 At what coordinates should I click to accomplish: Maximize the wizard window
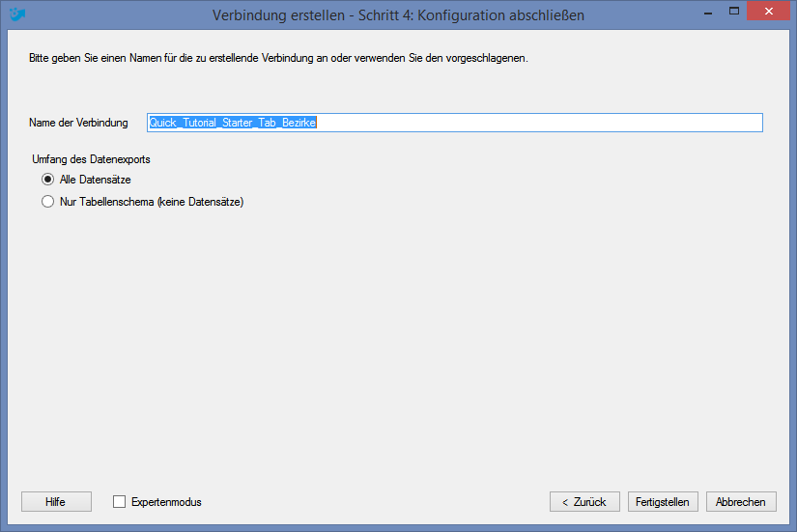[x=734, y=12]
